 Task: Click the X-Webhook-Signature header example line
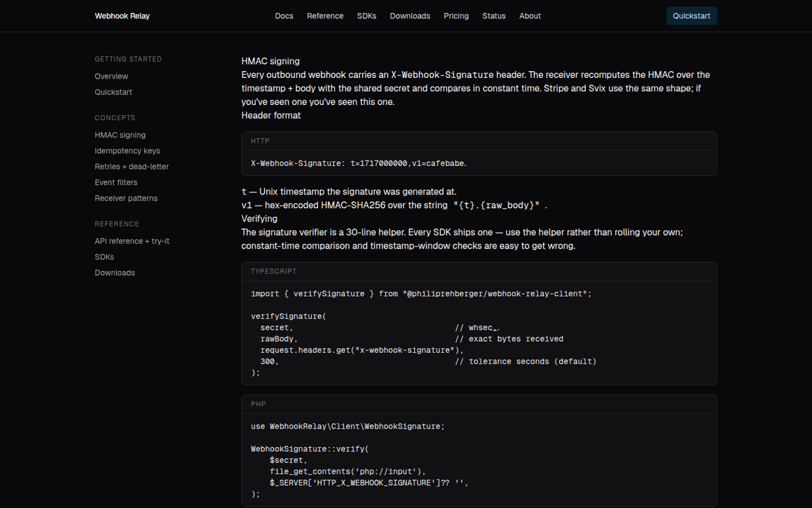(359, 163)
